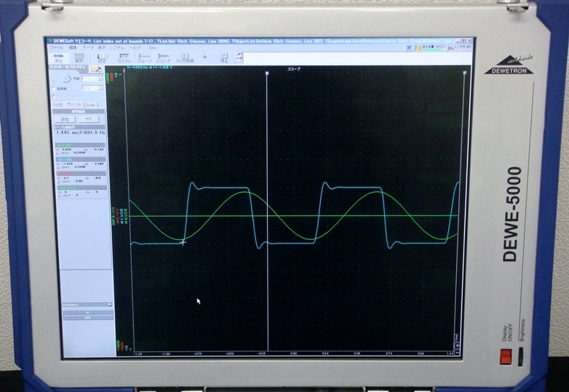569x392 pixels.
Task: Open the column count dropdown next to add button
Action: 92,79
